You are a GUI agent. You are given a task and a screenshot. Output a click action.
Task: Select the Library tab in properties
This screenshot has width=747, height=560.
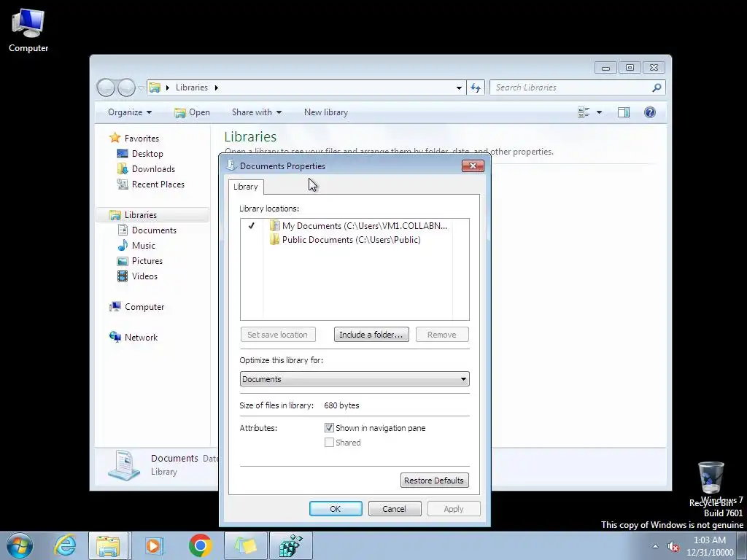pyautogui.click(x=245, y=187)
